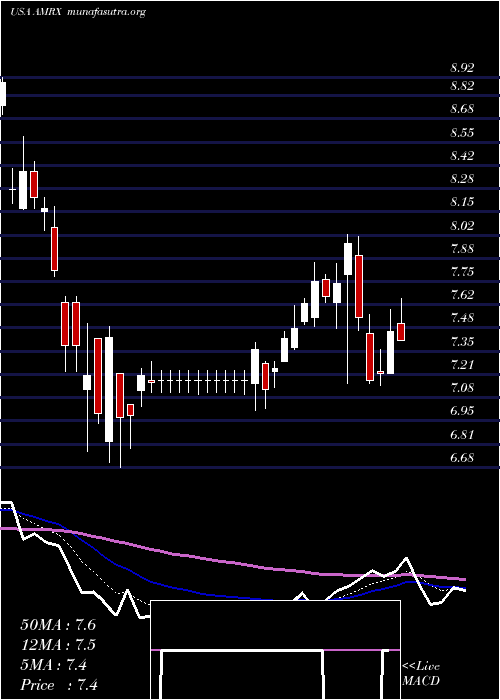The height and width of the screenshot is (700, 500).
Task: Click the 8.42 price axis label
Action: 462,156
